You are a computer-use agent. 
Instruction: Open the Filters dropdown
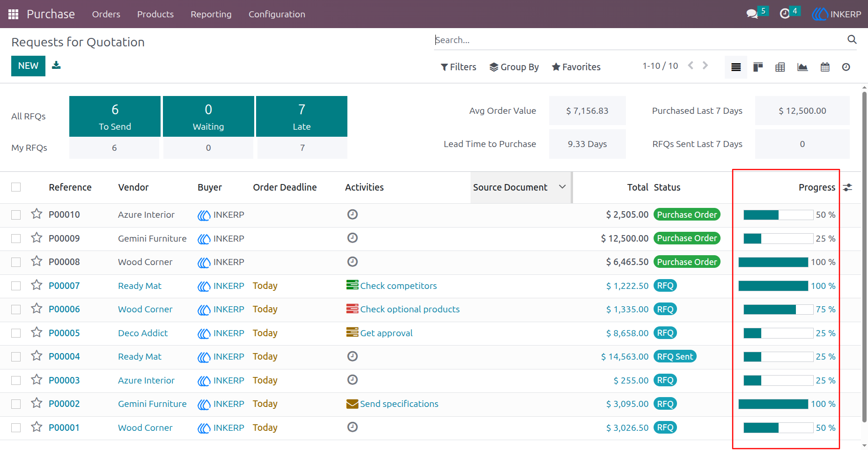click(x=458, y=67)
